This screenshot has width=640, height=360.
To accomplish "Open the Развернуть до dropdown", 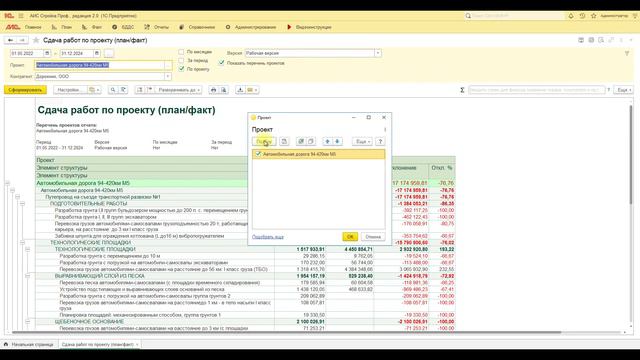I will point(178,90).
